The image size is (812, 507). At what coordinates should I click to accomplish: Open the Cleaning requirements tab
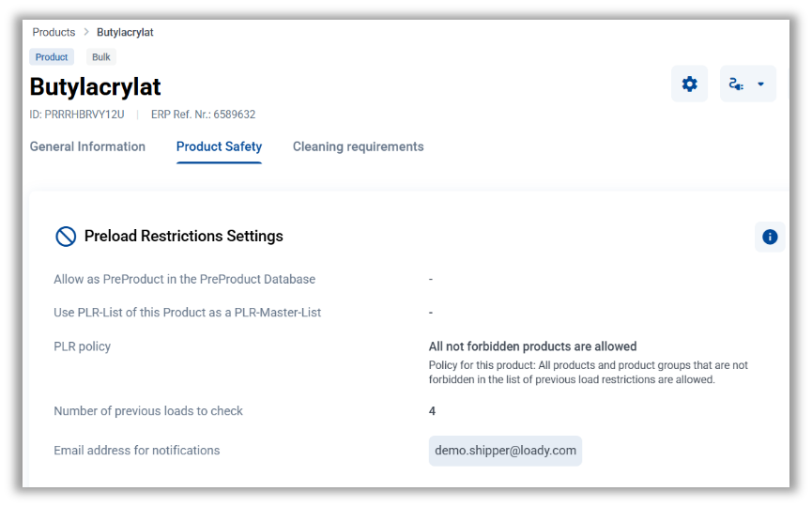pos(358,146)
